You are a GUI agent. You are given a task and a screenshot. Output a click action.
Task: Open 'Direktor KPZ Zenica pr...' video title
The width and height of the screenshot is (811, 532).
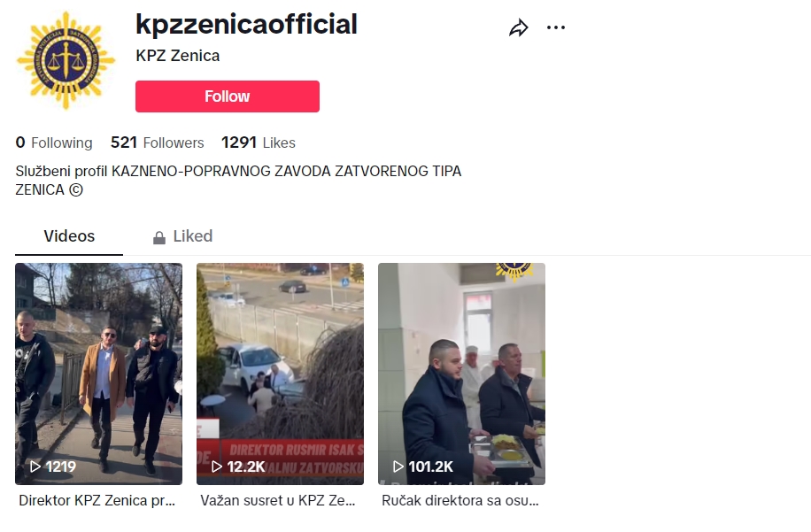(97, 500)
